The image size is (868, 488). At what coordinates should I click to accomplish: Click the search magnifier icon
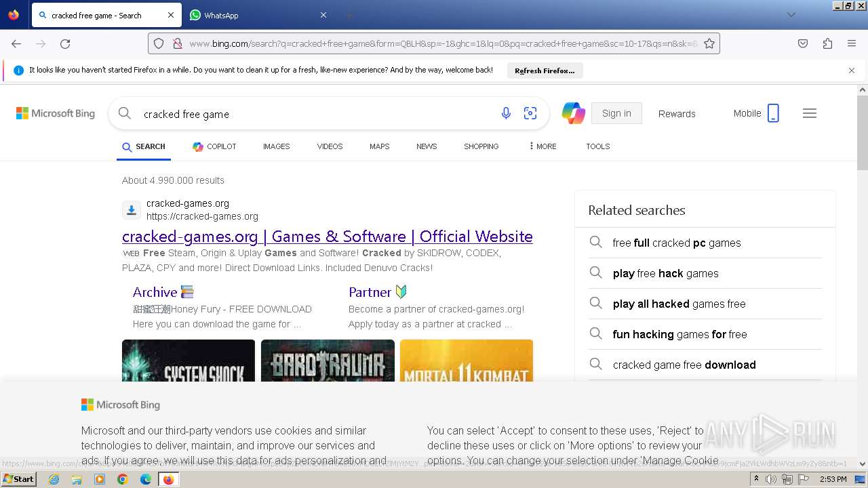[x=125, y=113]
